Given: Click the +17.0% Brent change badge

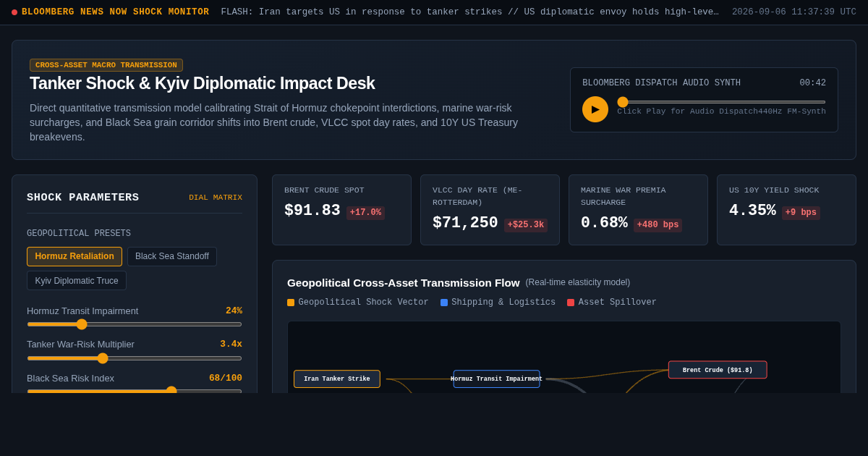Looking at the screenshot, I should pos(365,213).
